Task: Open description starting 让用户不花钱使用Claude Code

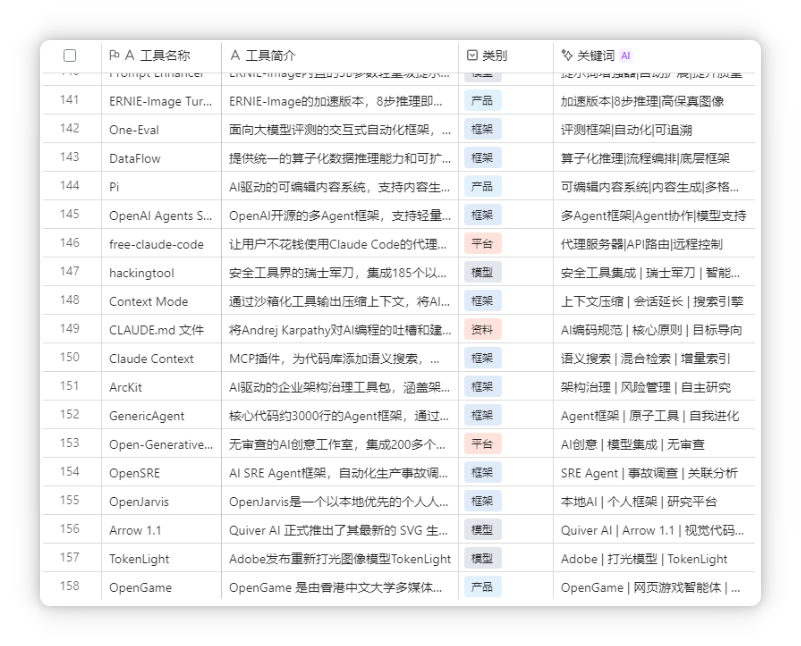Action: pyautogui.click(x=340, y=244)
